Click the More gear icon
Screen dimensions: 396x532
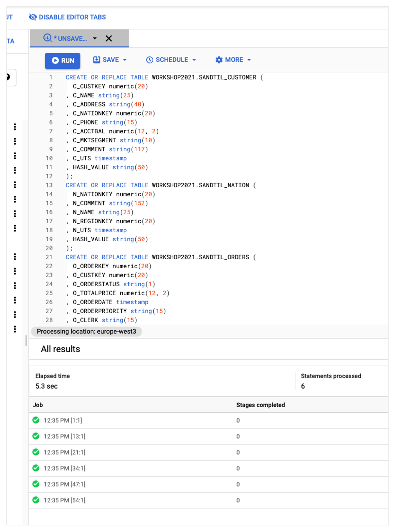click(219, 60)
